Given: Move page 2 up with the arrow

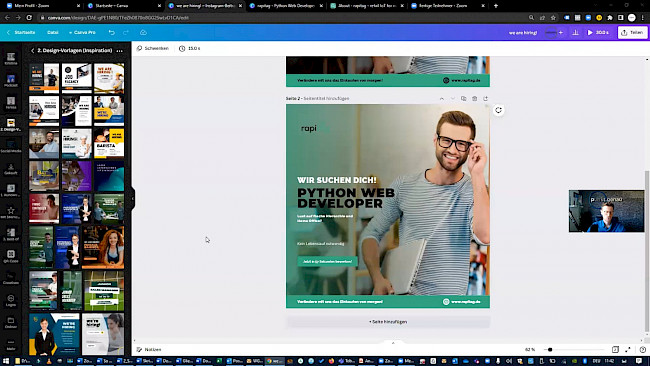Looking at the screenshot, I should click(x=442, y=99).
